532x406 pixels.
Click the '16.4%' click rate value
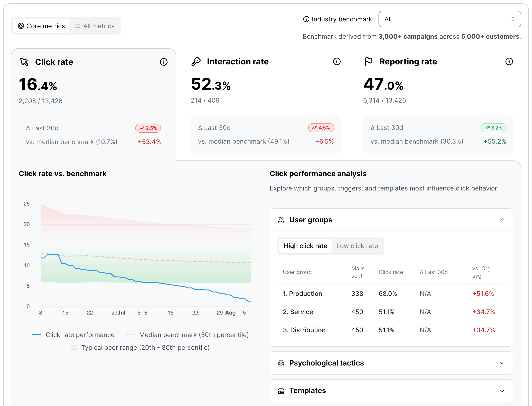[x=38, y=85]
